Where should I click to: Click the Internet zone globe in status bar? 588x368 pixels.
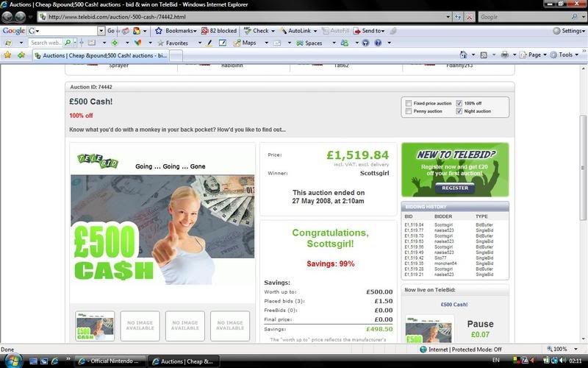click(423, 349)
